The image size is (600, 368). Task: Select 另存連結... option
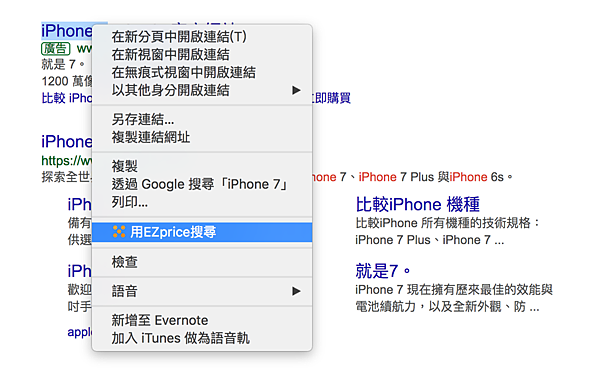click(202, 119)
